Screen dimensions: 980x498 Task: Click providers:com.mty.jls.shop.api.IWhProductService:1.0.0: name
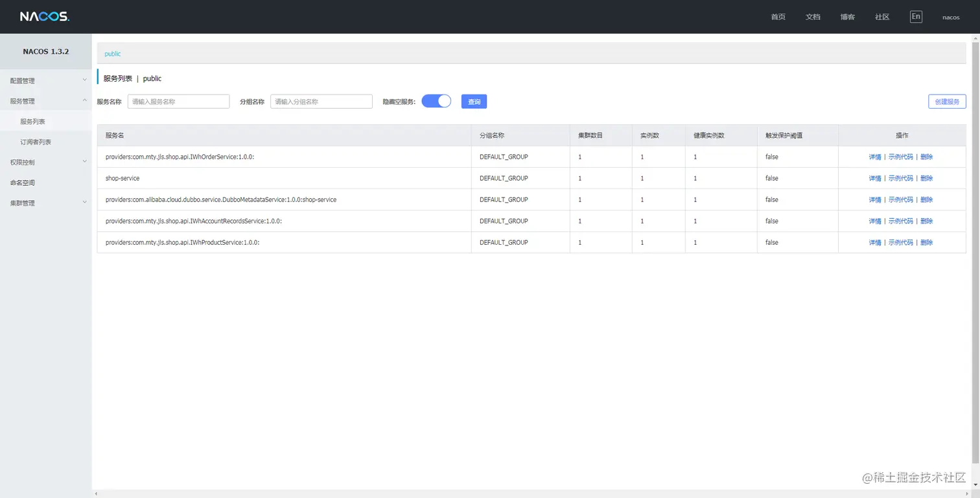click(183, 242)
